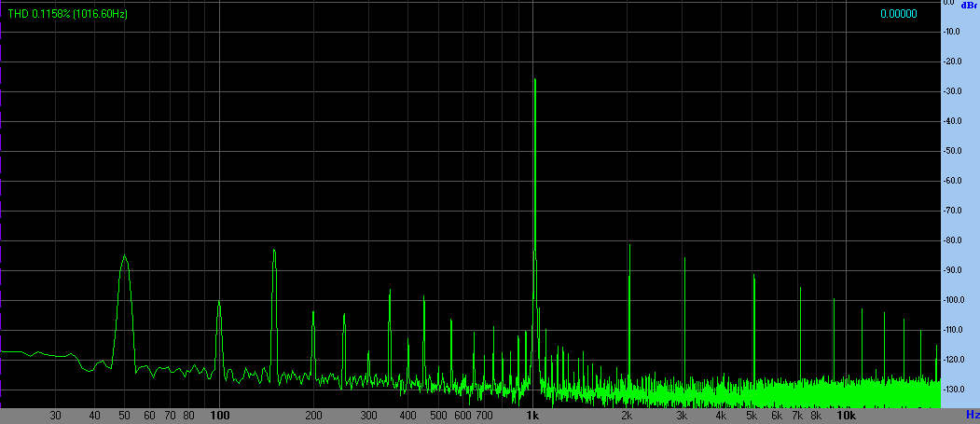980x424 pixels.
Task: Click the 3 kHz third harmonic peak
Action: click(685, 258)
